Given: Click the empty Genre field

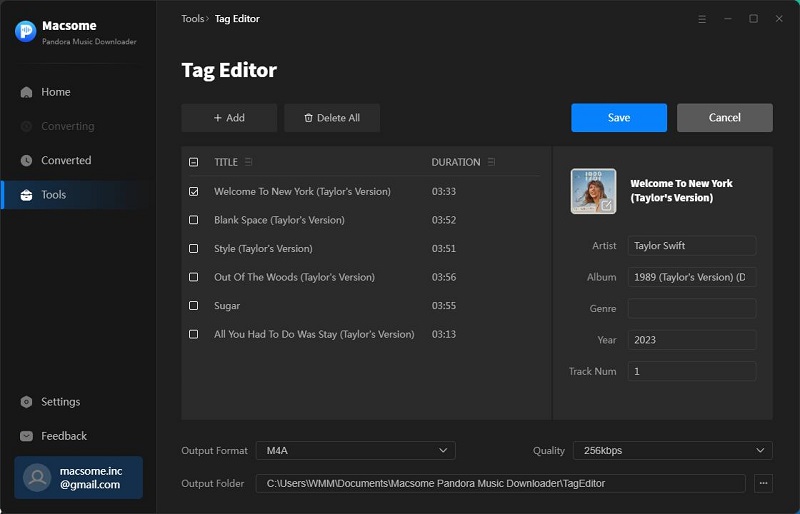Looking at the screenshot, I should (692, 309).
